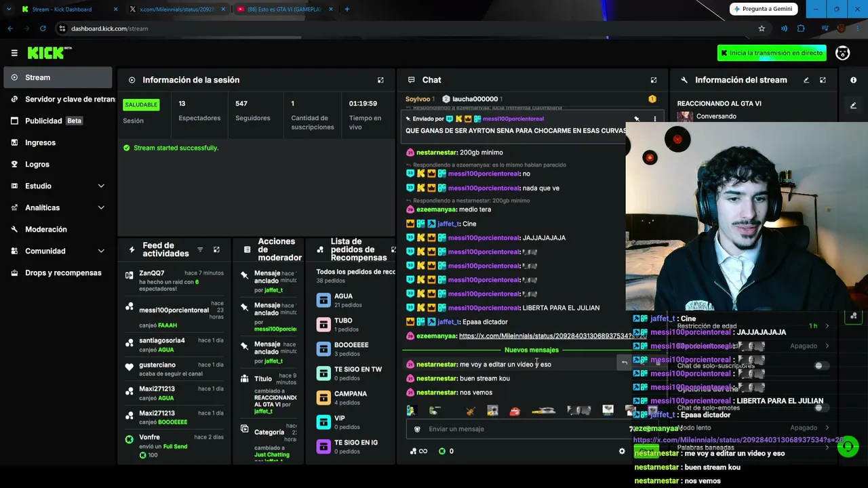Toggle Chat de solo-suscriptores switch
The height and width of the screenshot is (488, 868).
pos(822,365)
